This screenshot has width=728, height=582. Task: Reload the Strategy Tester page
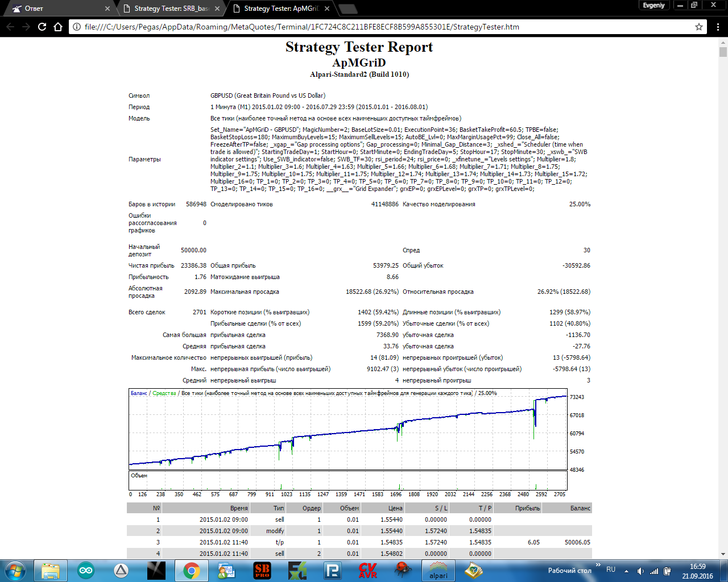[42, 27]
